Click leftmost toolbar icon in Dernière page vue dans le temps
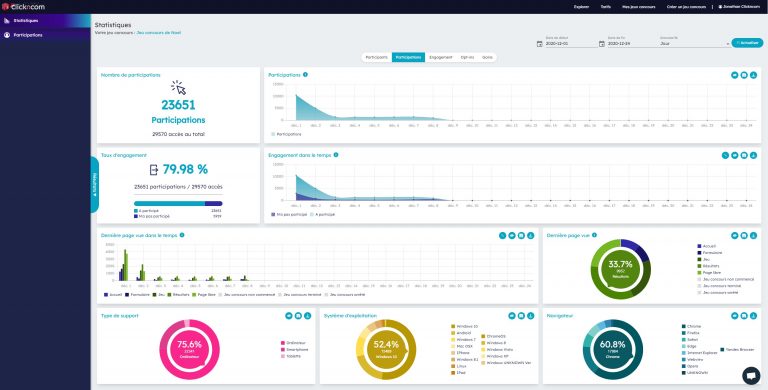Viewport: 768px width, 390px height. [503, 236]
